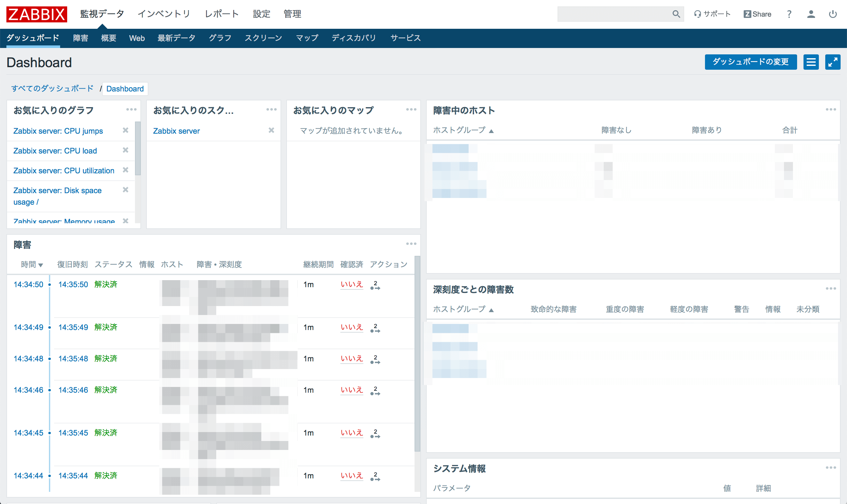Image resolution: width=847 pixels, height=504 pixels.
Task: Remove the 'Zabbix server' favorite screen
Action: pos(271,130)
